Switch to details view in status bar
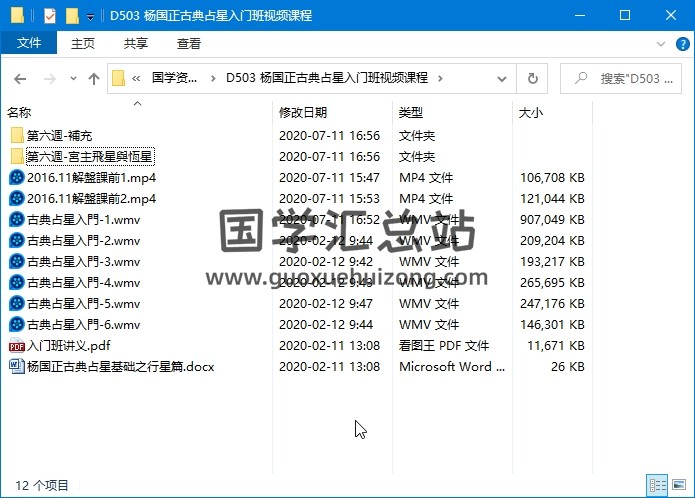 (657, 486)
